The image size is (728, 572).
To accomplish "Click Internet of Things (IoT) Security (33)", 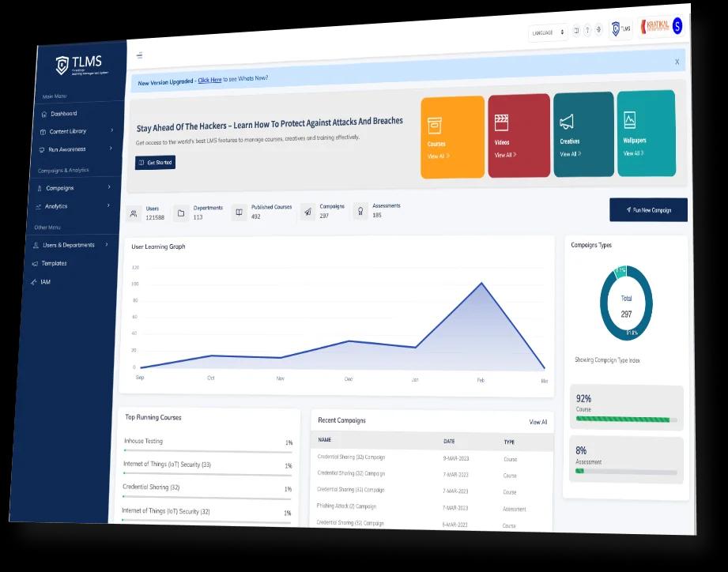I will point(167,464).
